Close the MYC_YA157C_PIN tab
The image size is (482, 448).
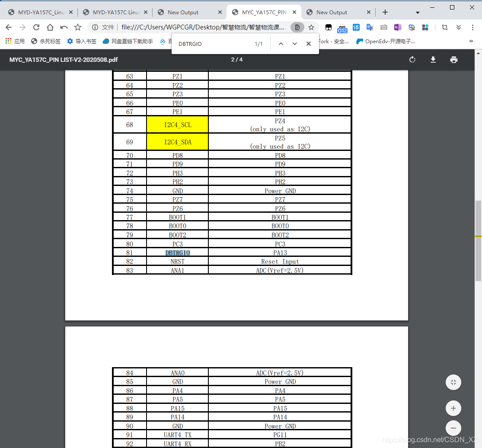294,12
